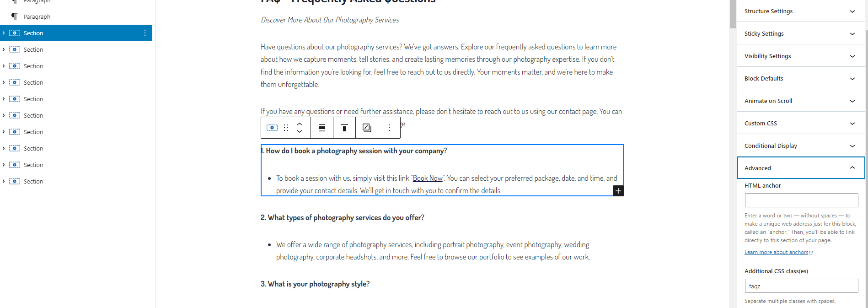This screenshot has height=308, width=868.
Task: Collapse the Advanced panel
Action: point(801,168)
